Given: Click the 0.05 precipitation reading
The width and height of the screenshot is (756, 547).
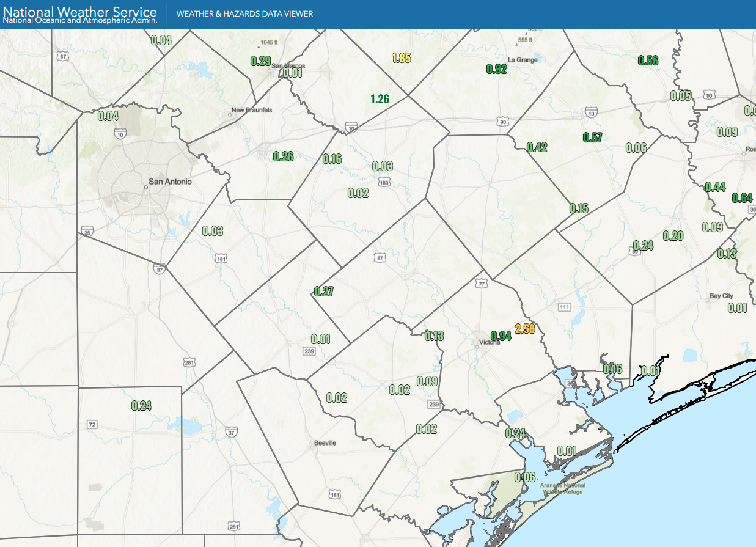Looking at the screenshot, I should (x=681, y=95).
